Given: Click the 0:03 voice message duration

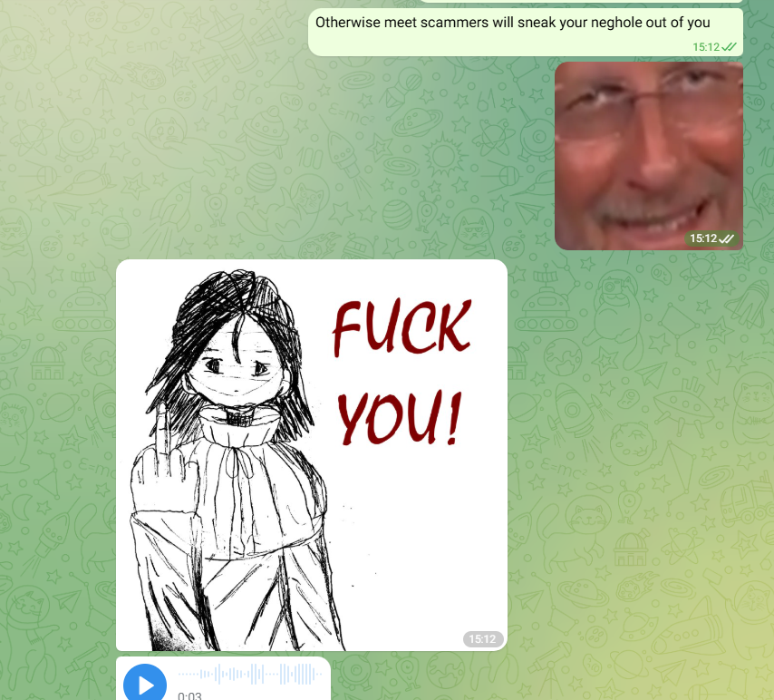Looking at the screenshot, I should click(x=189, y=695).
